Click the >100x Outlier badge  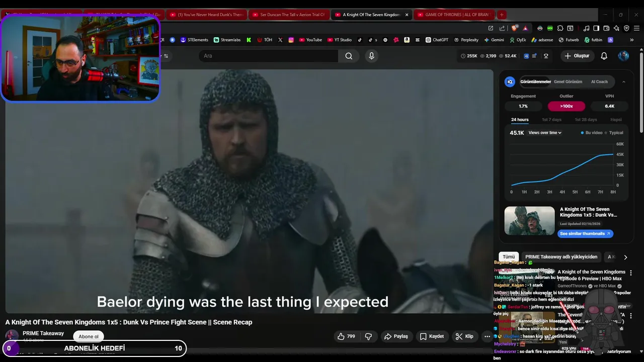(567, 106)
